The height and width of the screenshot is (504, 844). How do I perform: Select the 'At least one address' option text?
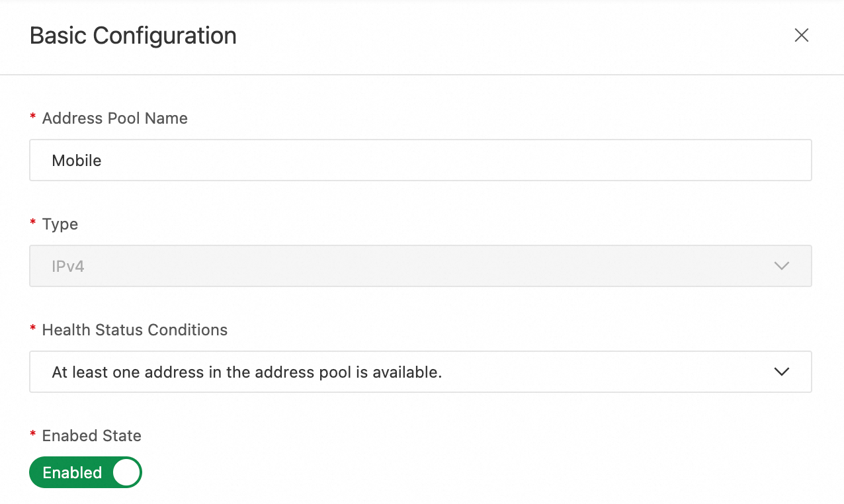pyautogui.click(x=247, y=372)
